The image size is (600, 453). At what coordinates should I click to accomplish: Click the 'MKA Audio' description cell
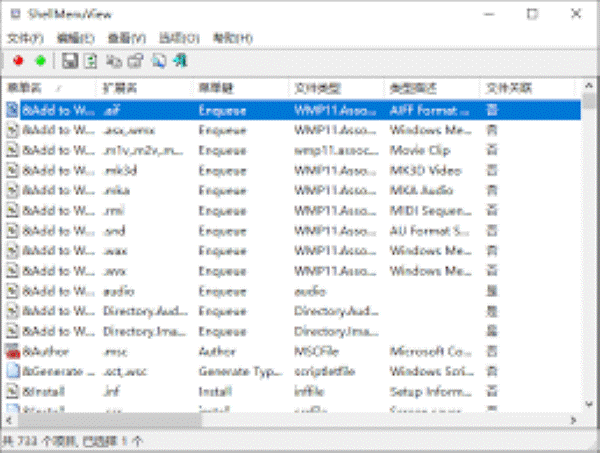[x=421, y=190]
